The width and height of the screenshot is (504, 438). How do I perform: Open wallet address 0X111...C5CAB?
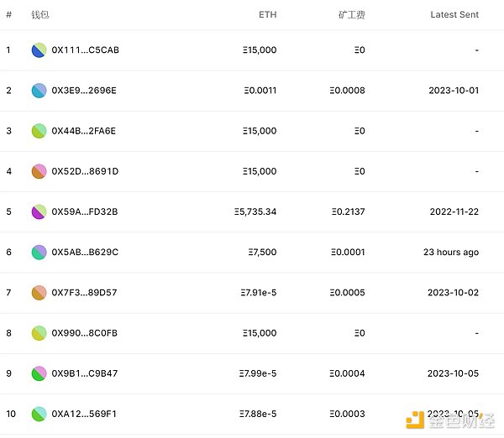pyautogui.click(x=85, y=50)
